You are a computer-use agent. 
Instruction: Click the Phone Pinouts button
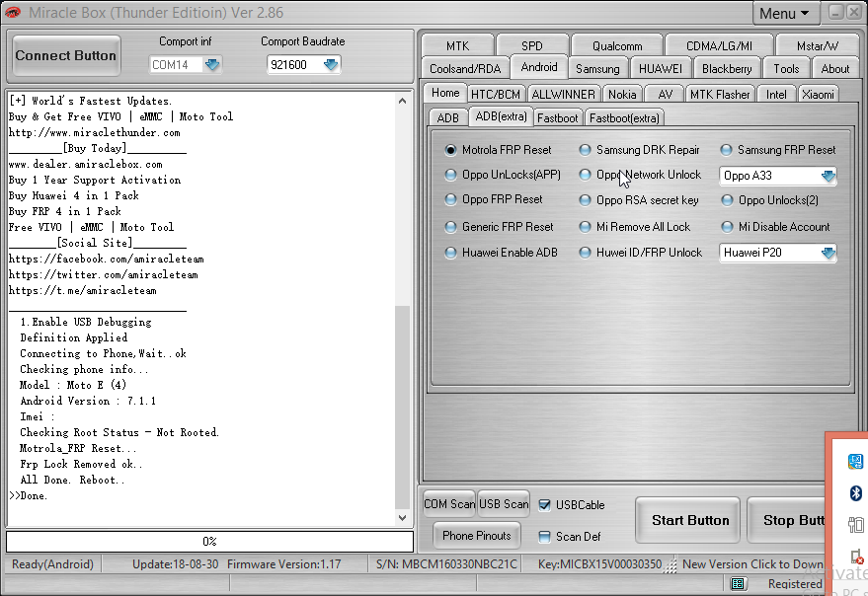[x=477, y=536]
